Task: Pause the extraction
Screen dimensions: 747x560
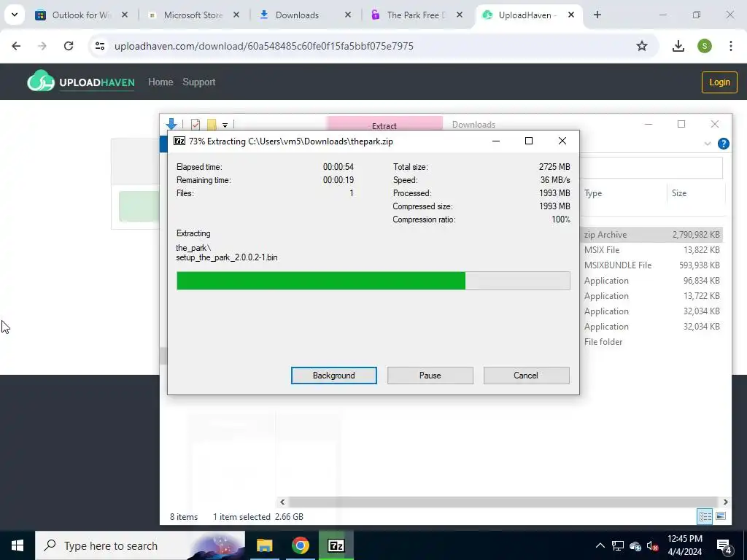Action: click(430, 376)
